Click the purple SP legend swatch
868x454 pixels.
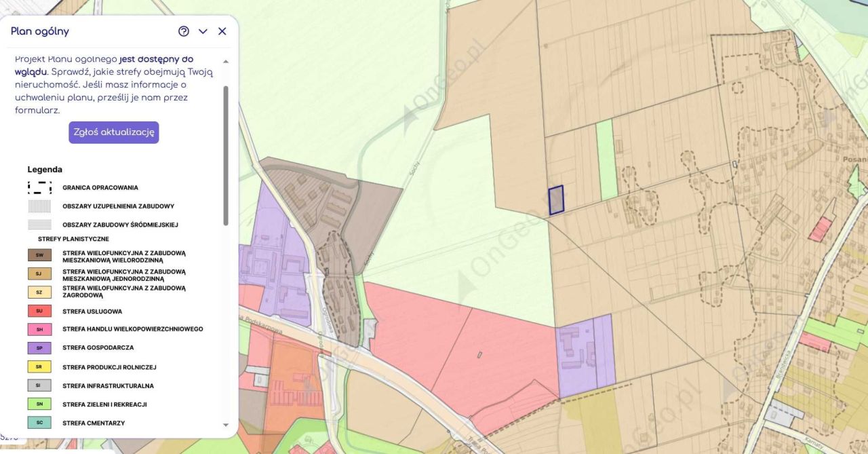tap(39, 347)
